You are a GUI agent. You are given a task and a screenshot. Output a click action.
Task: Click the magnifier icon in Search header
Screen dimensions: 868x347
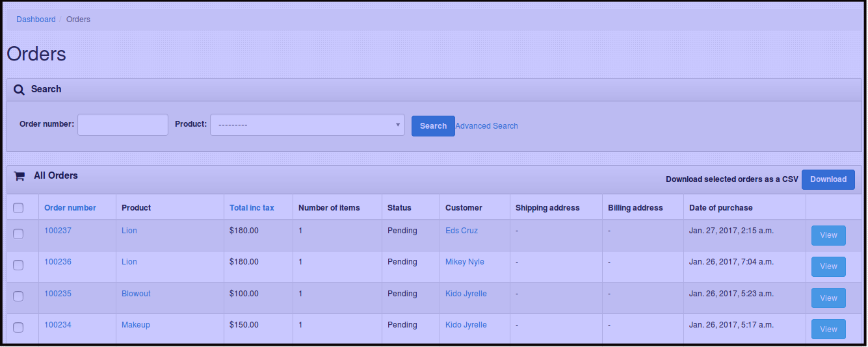(x=19, y=90)
